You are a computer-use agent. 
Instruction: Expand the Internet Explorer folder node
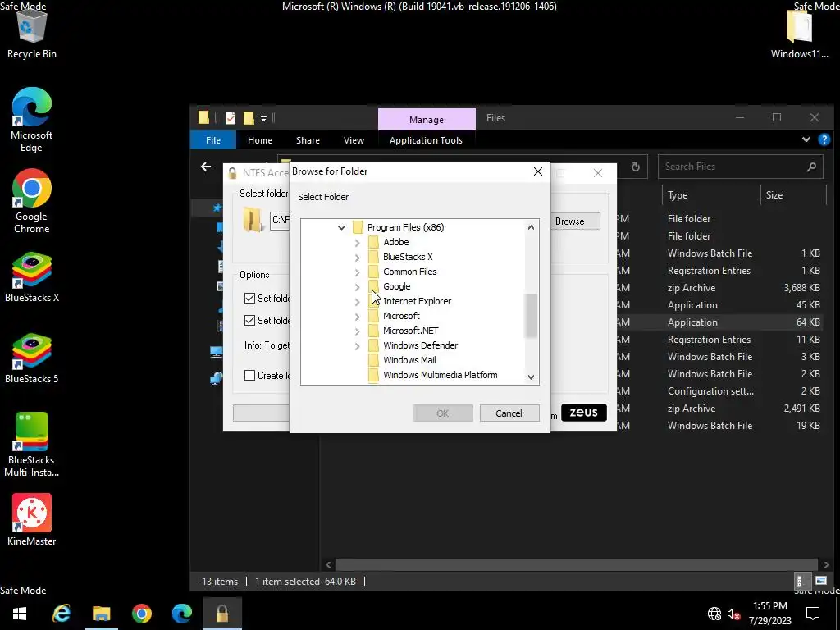click(358, 302)
